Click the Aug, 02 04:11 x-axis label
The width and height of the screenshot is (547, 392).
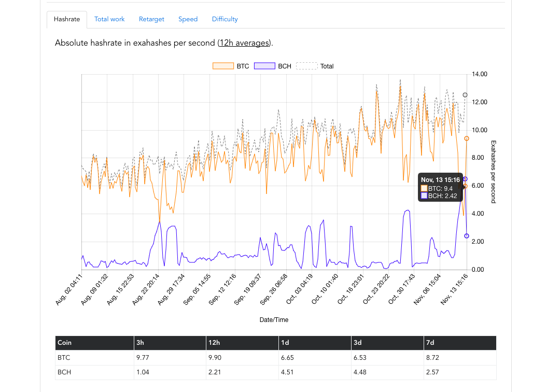[69, 290]
